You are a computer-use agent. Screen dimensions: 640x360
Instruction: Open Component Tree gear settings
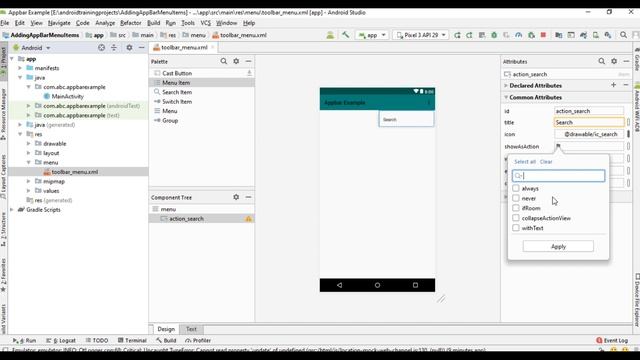pyautogui.click(x=236, y=197)
